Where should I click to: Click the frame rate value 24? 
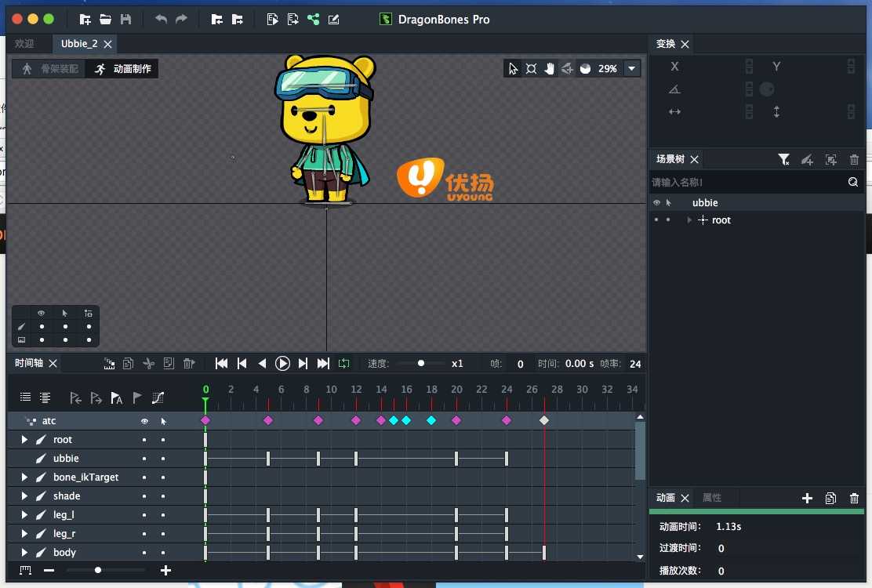[x=635, y=364]
